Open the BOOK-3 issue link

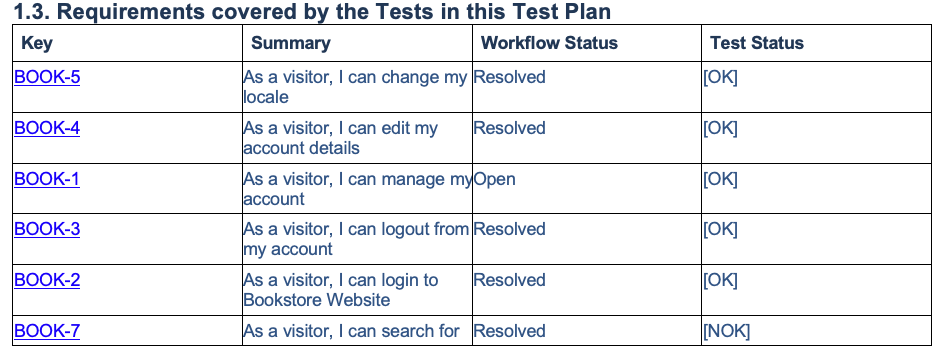pos(47,229)
